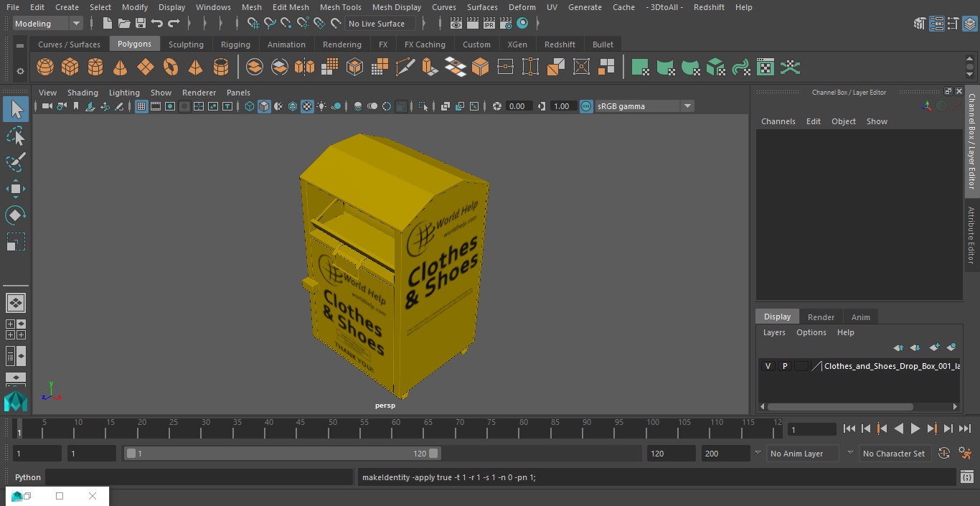Create a polygon pipe shelf icon

pos(221,67)
